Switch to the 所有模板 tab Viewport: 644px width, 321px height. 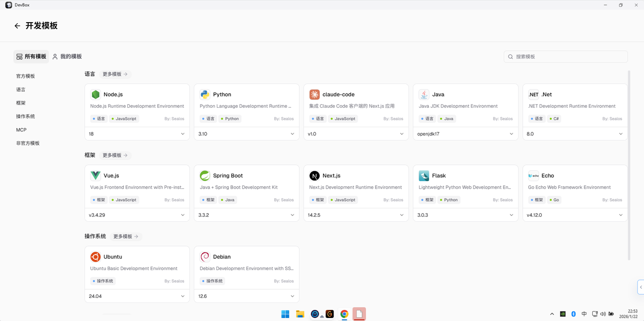(31, 56)
